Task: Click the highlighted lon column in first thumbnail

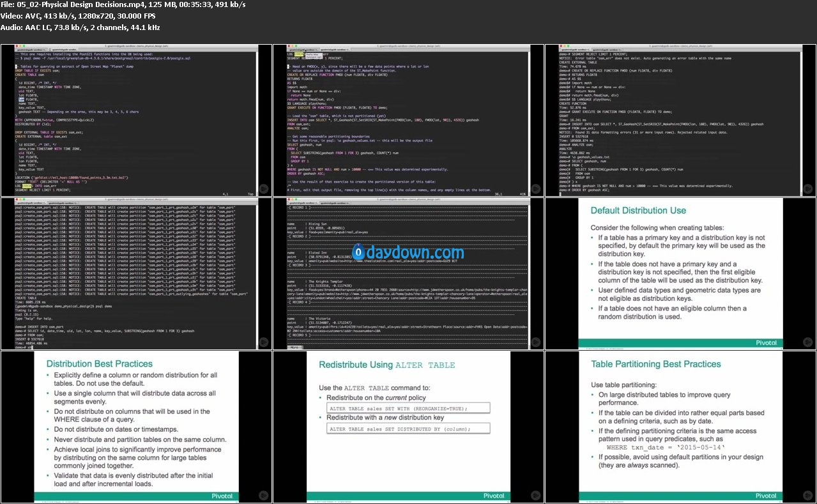Action: (21, 100)
